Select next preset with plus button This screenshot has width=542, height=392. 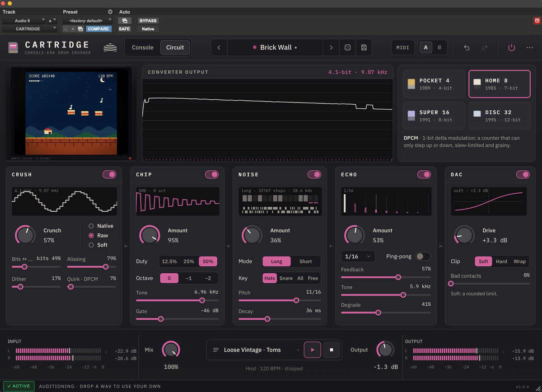[73, 29]
